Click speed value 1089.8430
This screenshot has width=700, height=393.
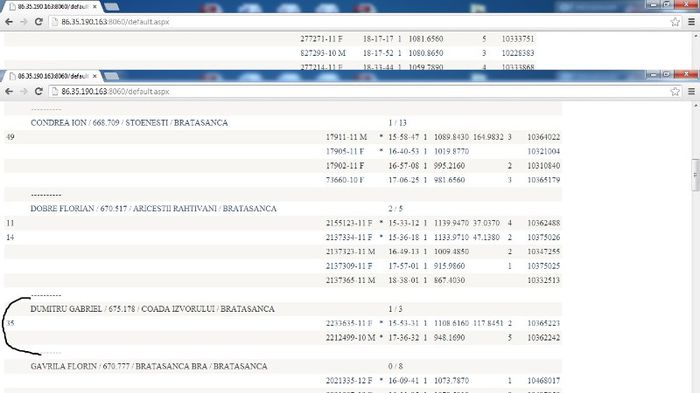click(x=451, y=137)
